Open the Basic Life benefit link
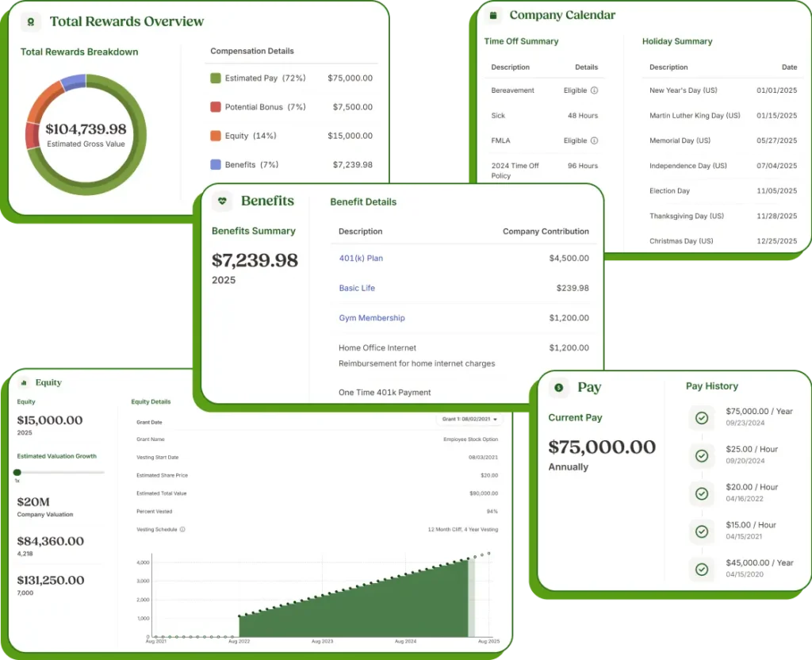The width and height of the screenshot is (812, 660). pos(357,288)
